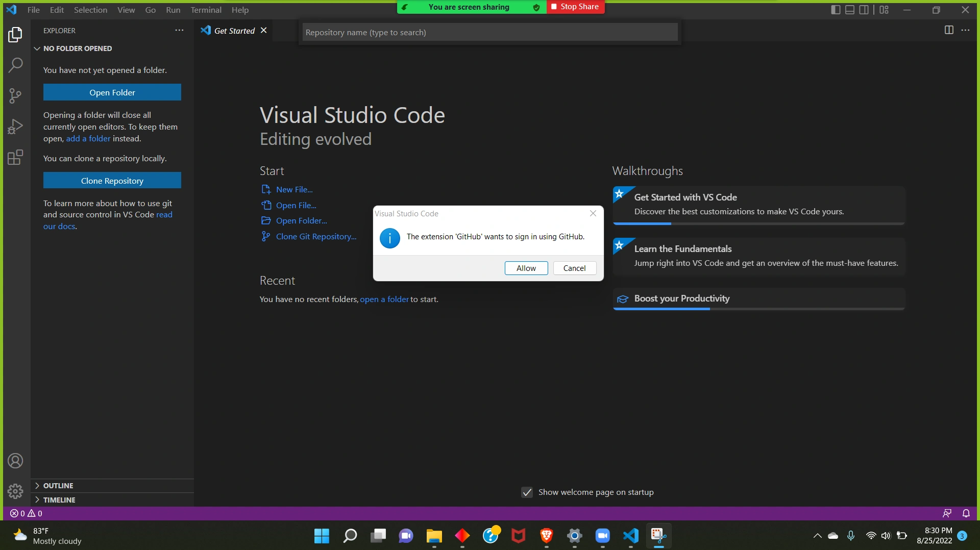Open the Manage gear icon
This screenshot has width=980, height=550.
tap(15, 491)
